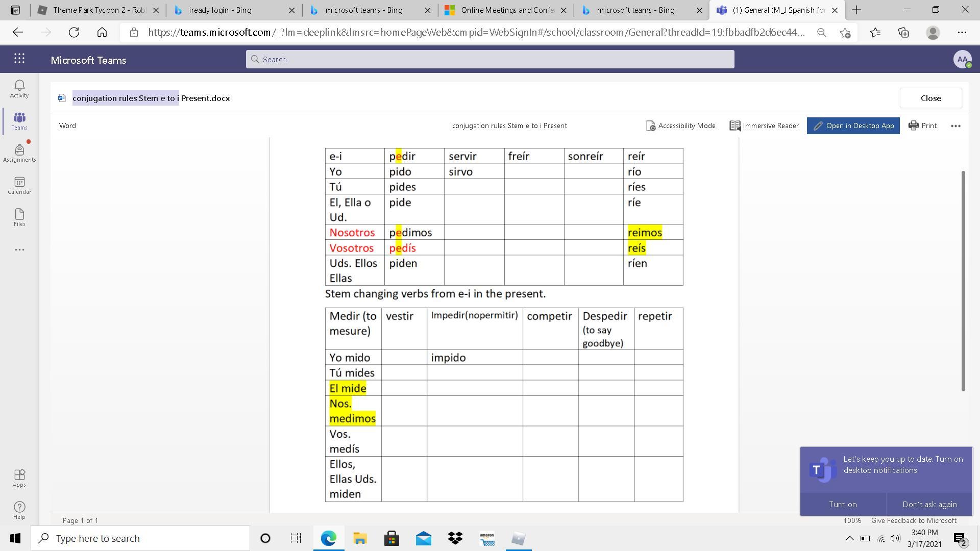Viewport: 980px width, 551px height.
Task: Open Files in the Teams sidebar
Action: click(x=19, y=217)
